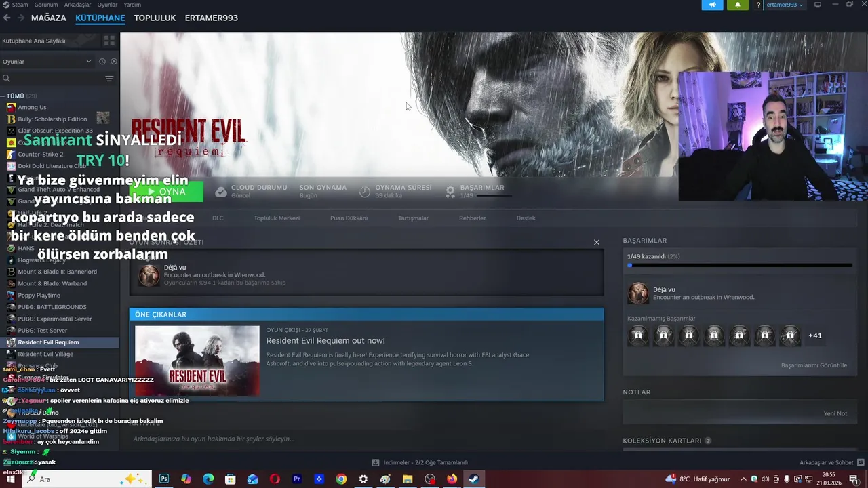The width and height of the screenshot is (868, 488).
Task: Open Başarımlarını Görüntüle link
Action: pos(814,365)
